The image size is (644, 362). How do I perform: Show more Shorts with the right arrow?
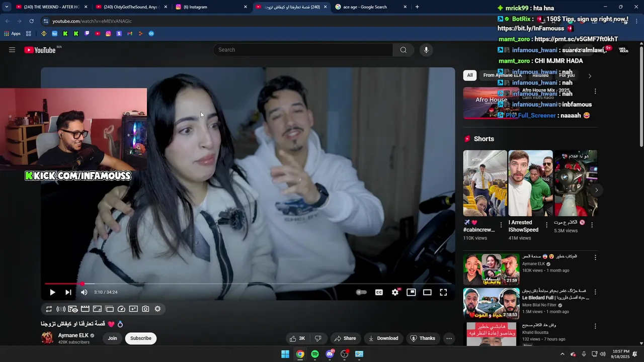[x=596, y=190]
